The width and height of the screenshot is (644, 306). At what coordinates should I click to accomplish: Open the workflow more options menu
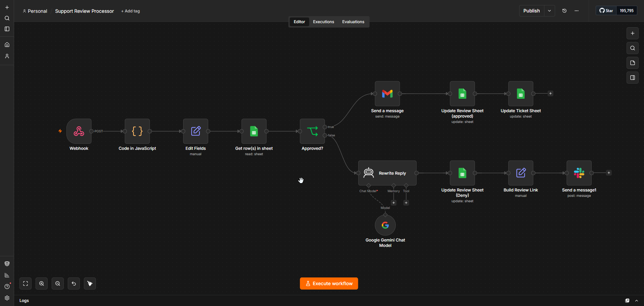(x=577, y=11)
